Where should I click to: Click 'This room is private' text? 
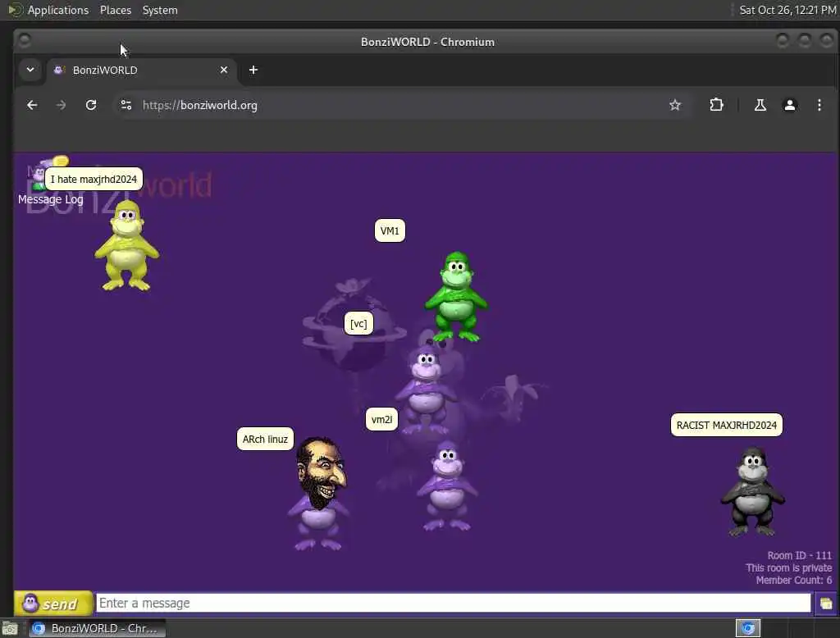tap(788, 567)
